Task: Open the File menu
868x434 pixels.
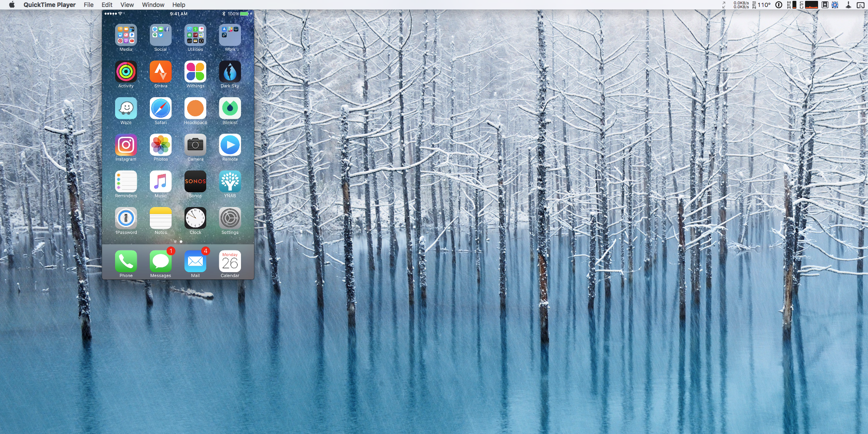Action: pos(89,5)
